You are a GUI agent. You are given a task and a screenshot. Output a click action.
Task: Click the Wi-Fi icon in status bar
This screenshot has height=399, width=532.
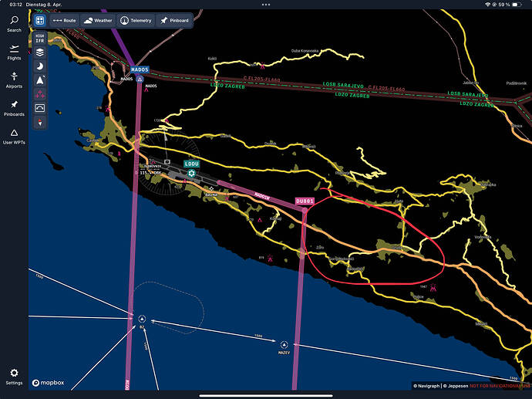pos(488,5)
